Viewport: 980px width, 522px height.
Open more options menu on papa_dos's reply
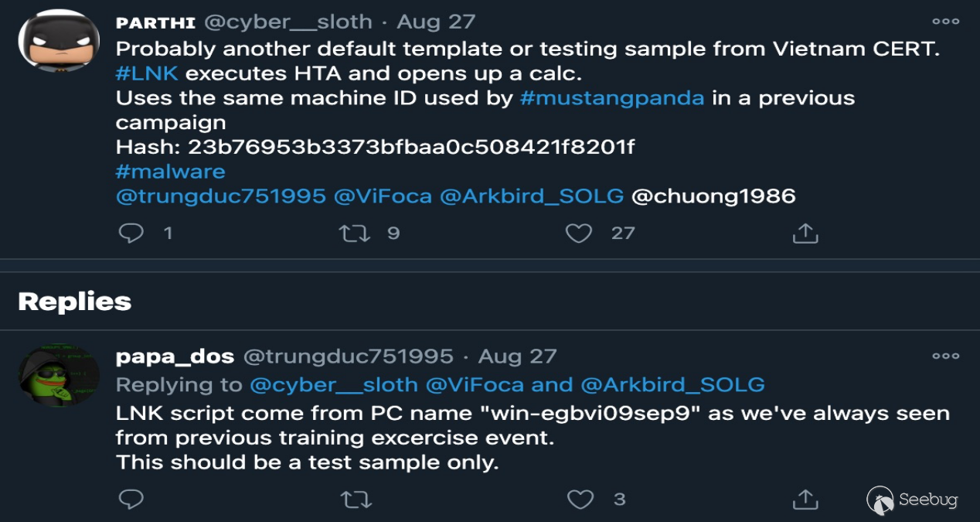(945, 356)
